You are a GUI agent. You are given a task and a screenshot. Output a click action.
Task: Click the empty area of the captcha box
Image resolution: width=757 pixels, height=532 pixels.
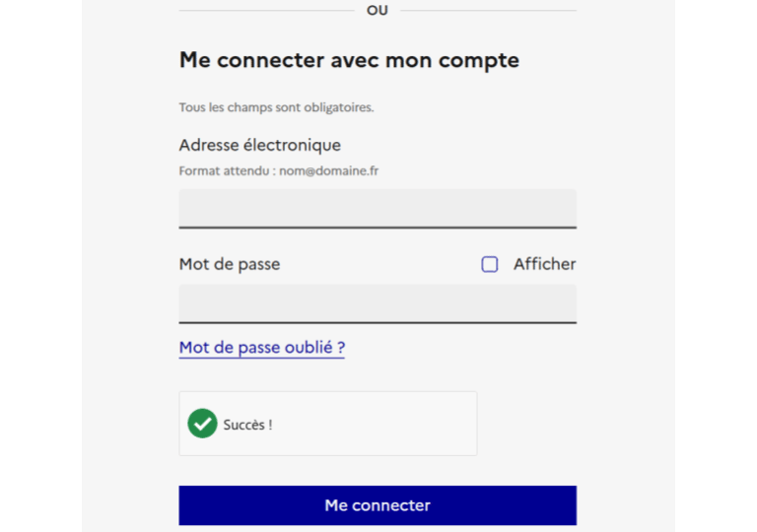[x=394, y=424]
